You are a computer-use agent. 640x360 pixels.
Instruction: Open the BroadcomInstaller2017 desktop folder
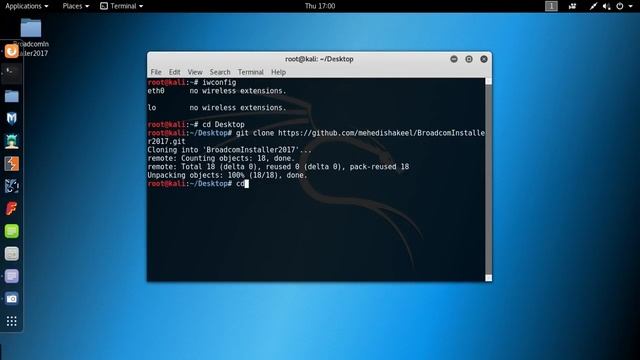point(31,29)
